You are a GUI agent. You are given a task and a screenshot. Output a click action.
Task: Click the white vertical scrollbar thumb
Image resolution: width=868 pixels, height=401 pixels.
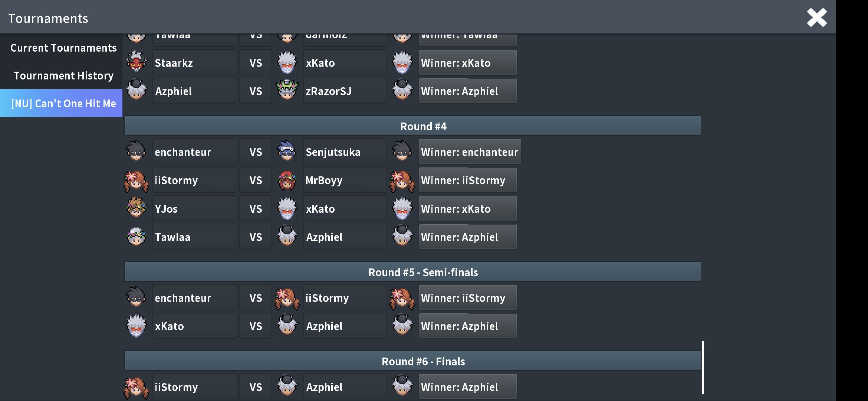click(703, 368)
